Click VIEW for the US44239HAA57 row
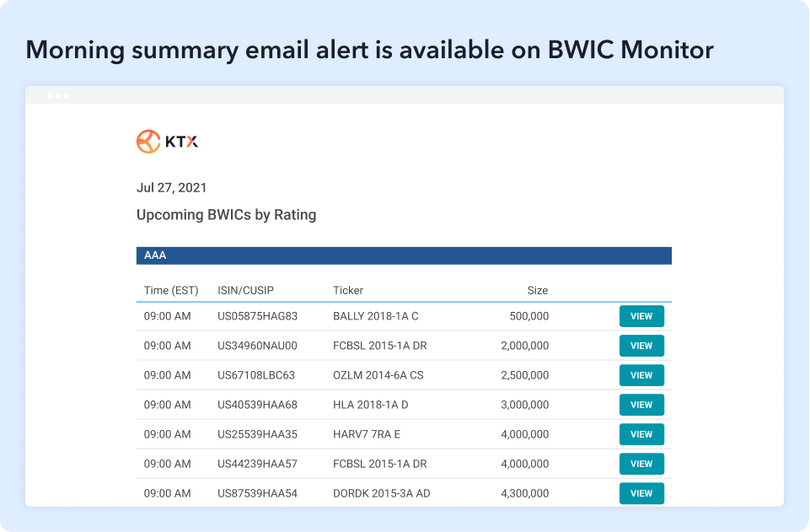The width and height of the screenshot is (810, 532). click(x=641, y=464)
